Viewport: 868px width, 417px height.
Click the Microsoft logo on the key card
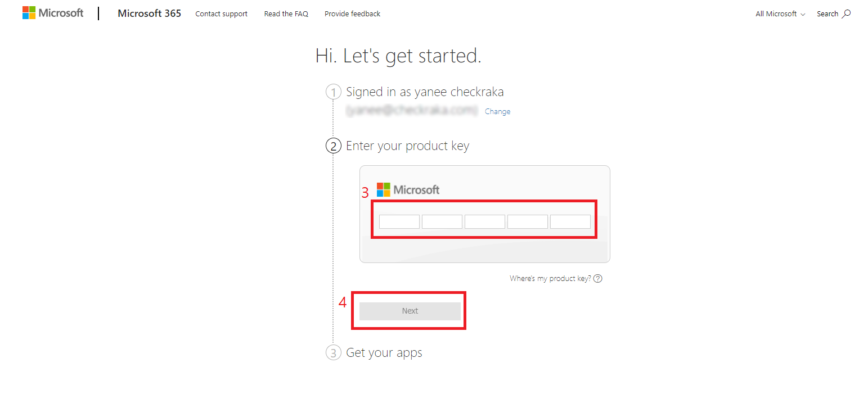[408, 190]
